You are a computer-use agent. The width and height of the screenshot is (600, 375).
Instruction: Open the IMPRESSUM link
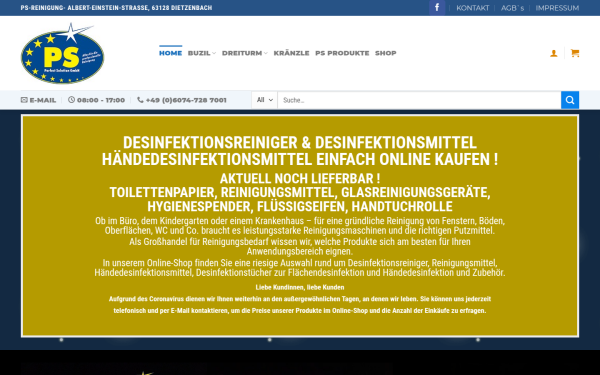pyautogui.click(x=557, y=8)
